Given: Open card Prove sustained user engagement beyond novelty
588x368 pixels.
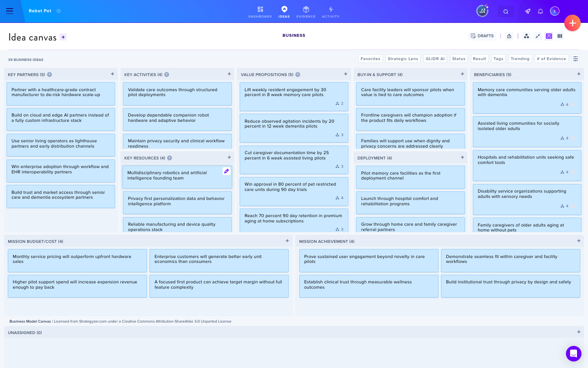Looking at the screenshot, I should (369, 260).
